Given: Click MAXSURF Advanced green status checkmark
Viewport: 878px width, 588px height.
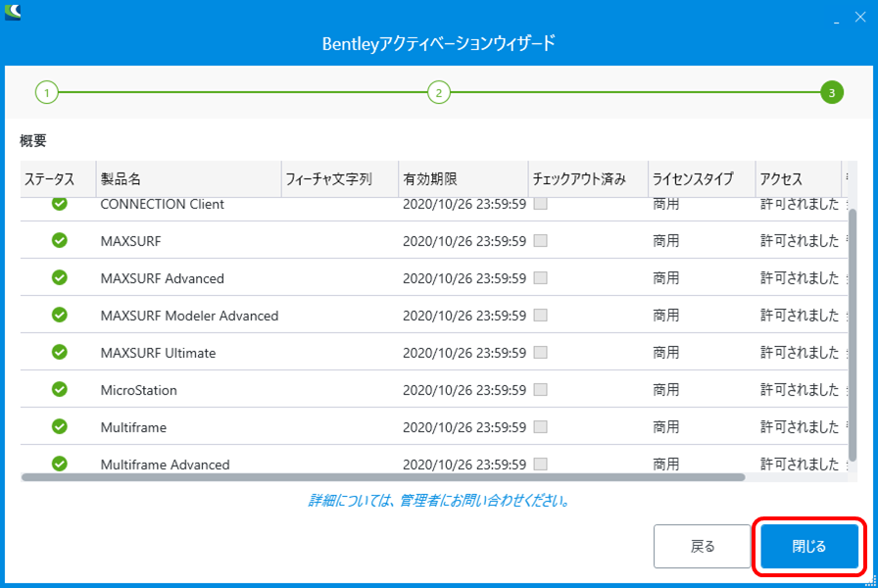Looking at the screenshot, I should tap(60, 277).
